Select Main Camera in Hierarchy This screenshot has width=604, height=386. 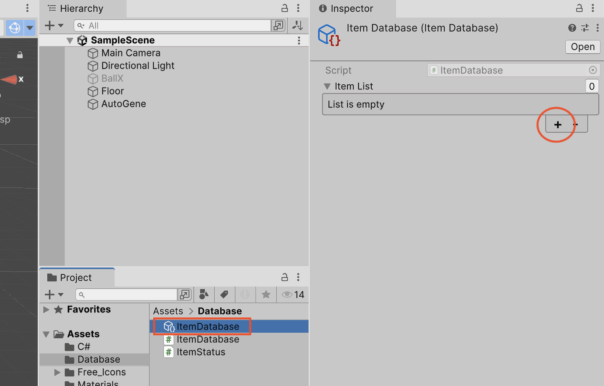[x=131, y=53]
